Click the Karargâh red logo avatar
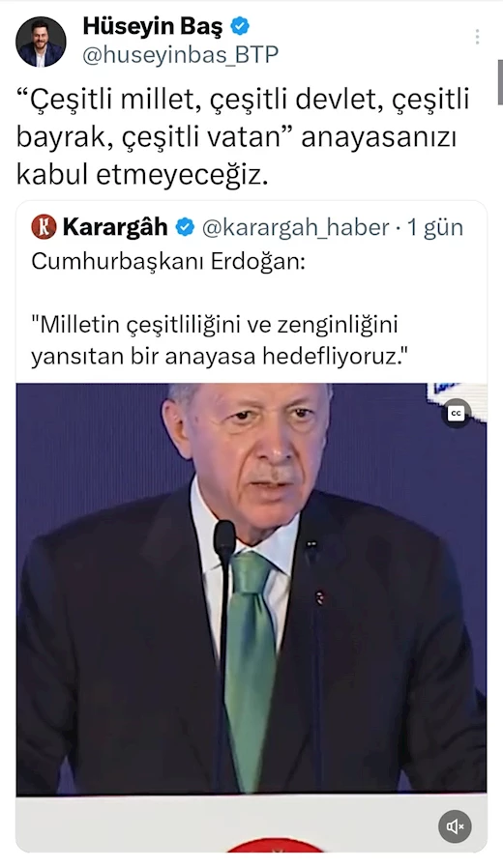Screen dimensions: 503x868 (44, 227)
